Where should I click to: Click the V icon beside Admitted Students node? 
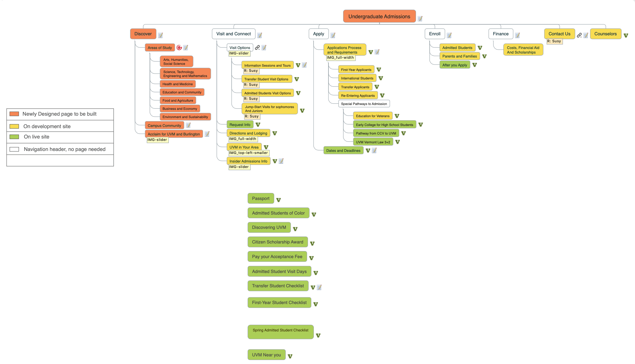click(480, 48)
